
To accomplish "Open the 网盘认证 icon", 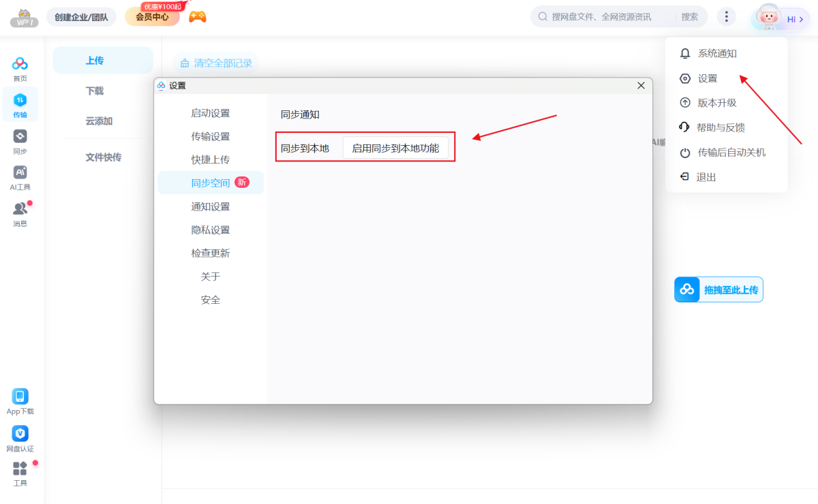I will click(20, 433).
